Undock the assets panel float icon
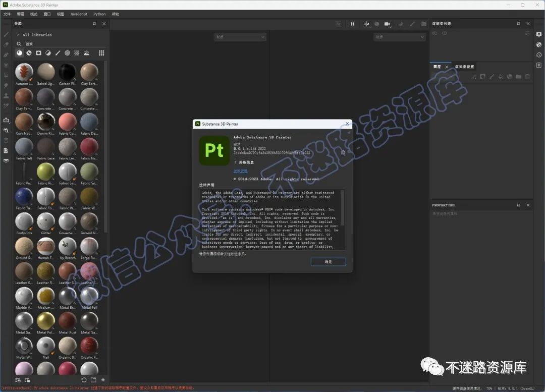Viewport: 545px width, 392px height. 94,24
